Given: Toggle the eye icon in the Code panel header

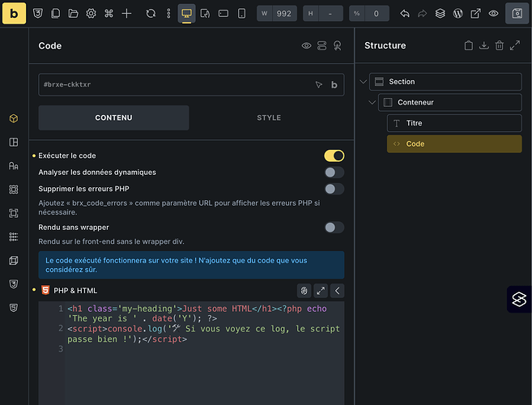Looking at the screenshot, I should 306,45.
